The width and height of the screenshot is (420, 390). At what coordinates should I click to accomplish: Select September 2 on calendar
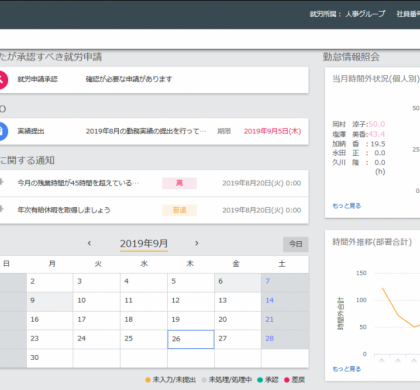pyautogui.click(x=50, y=283)
